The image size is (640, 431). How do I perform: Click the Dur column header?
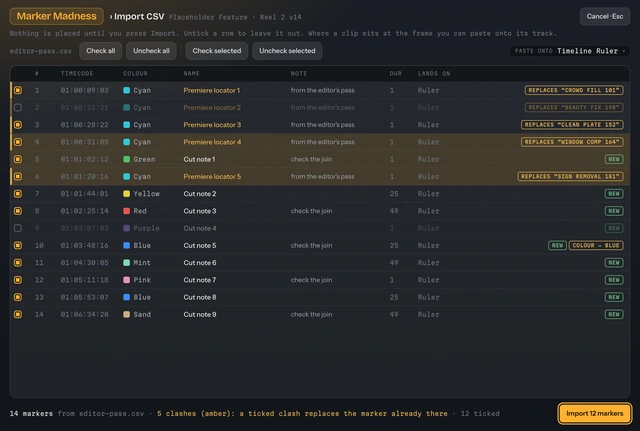click(396, 73)
